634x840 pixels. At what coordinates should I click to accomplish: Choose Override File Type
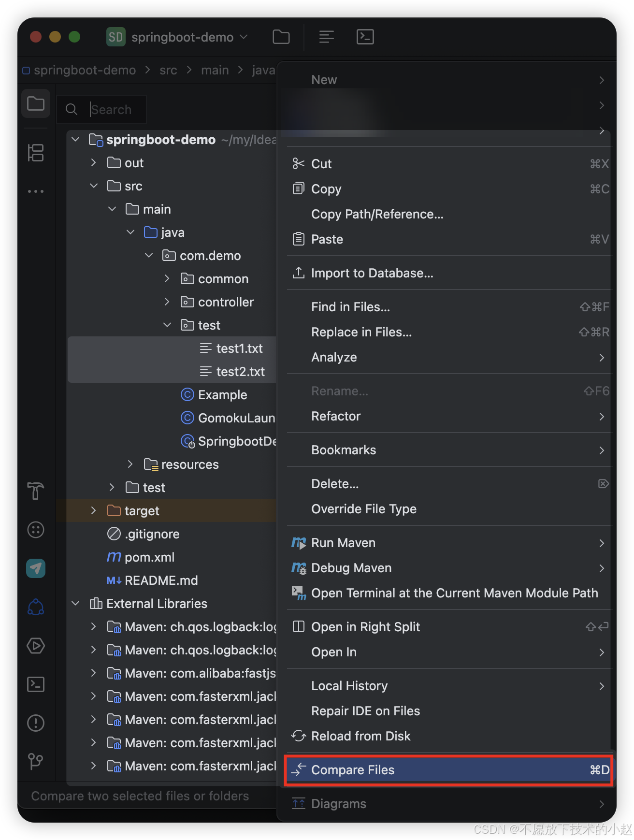coord(448,509)
